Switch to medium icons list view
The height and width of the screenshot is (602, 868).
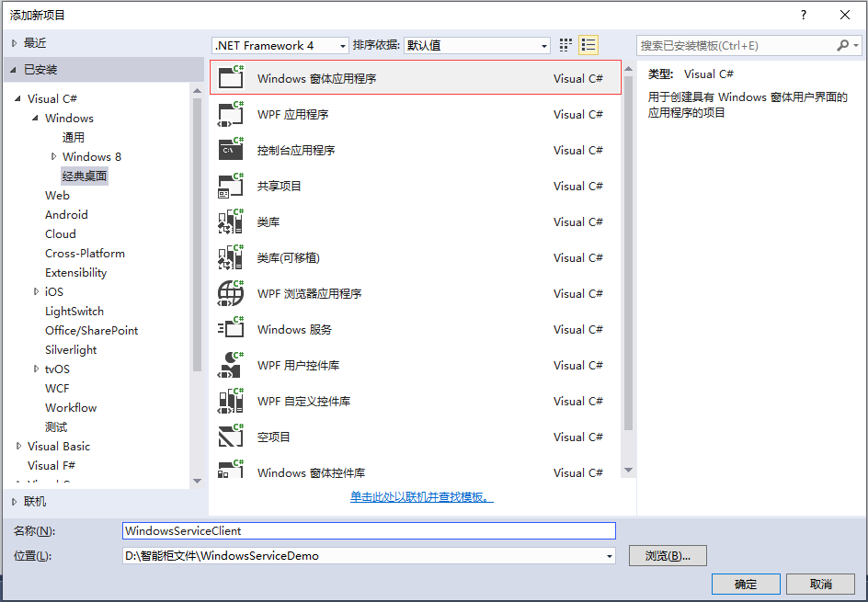588,45
